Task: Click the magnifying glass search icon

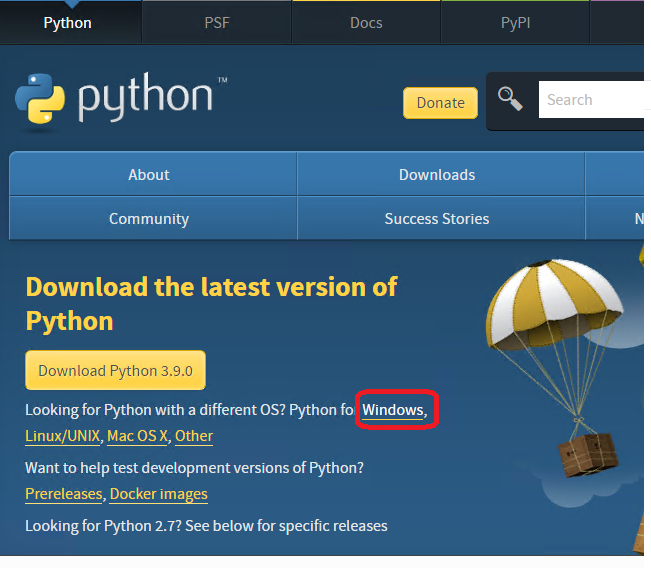Action: (x=510, y=99)
